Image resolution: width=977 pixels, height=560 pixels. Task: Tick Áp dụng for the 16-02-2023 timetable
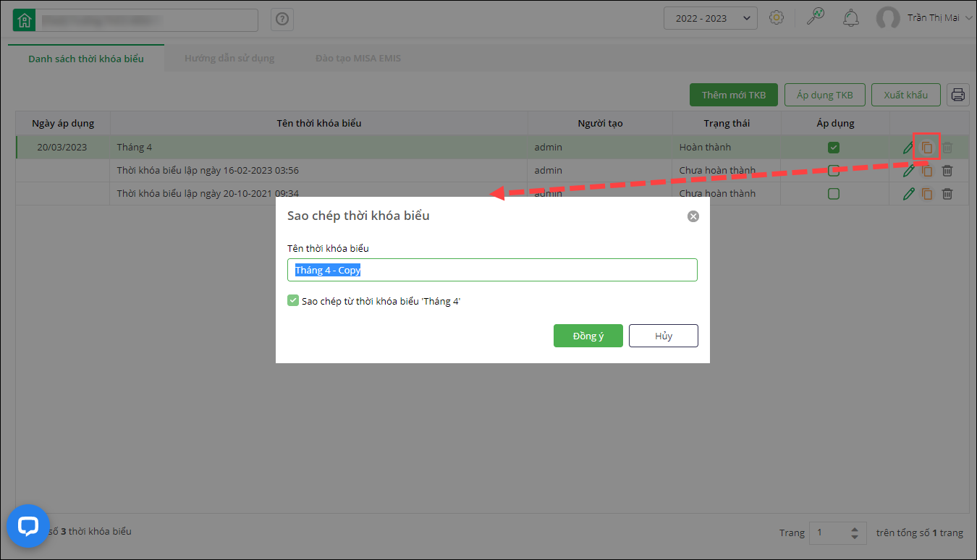834,171
